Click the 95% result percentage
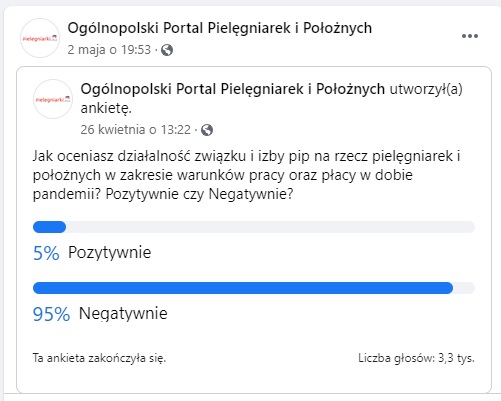The image size is (501, 401). (51, 314)
